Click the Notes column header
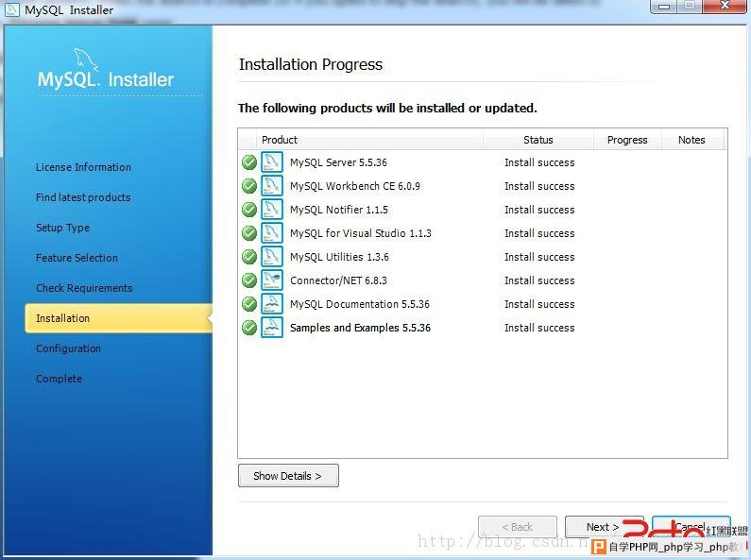Image resolution: width=751 pixels, height=560 pixels. pos(691,140)
